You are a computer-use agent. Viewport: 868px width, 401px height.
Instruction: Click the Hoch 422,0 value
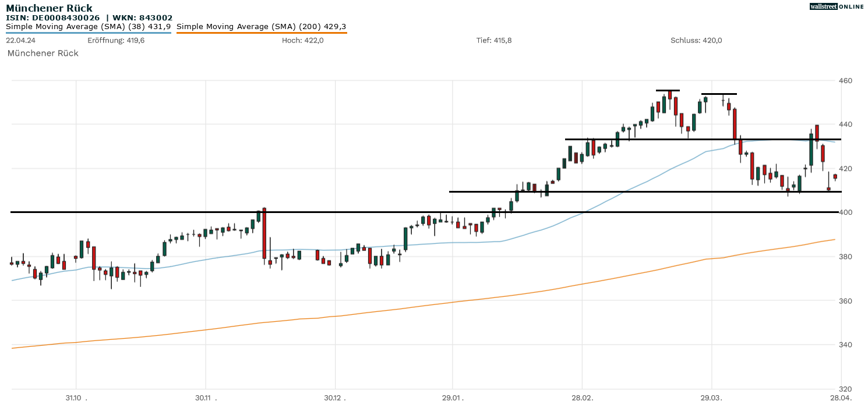pyautogui.click(x=302, y=40)
